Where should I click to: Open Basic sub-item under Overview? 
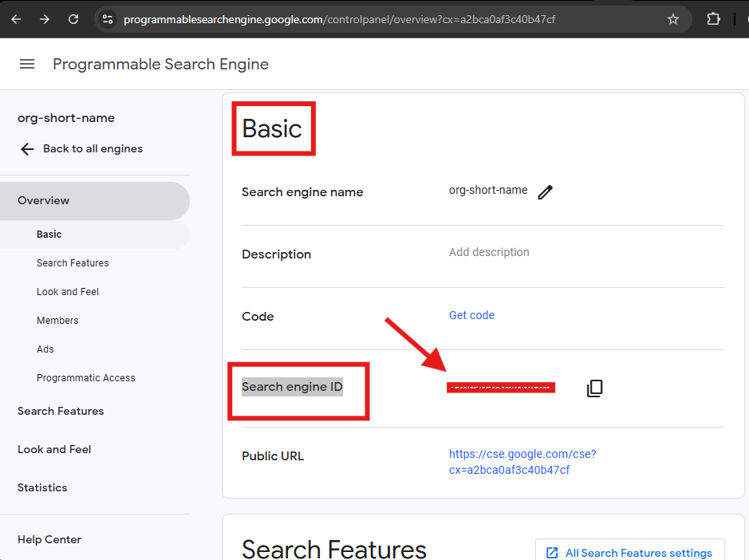click(95, 234)
